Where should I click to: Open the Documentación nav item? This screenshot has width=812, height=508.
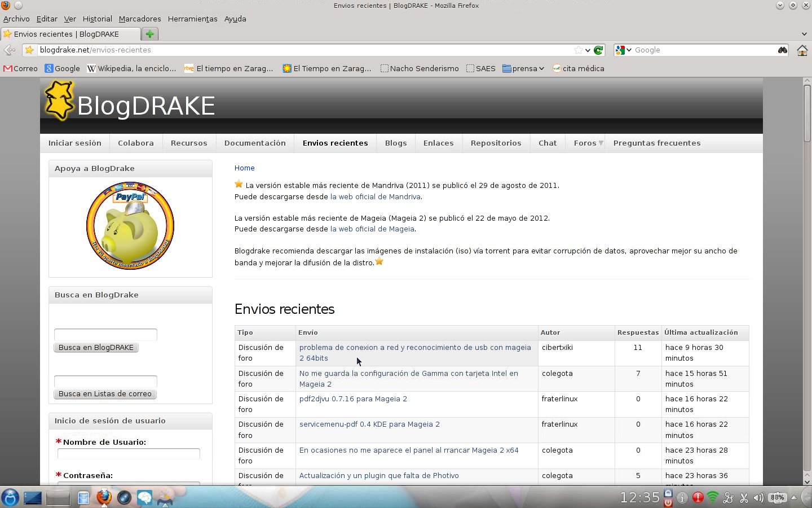tap(255, 143)
